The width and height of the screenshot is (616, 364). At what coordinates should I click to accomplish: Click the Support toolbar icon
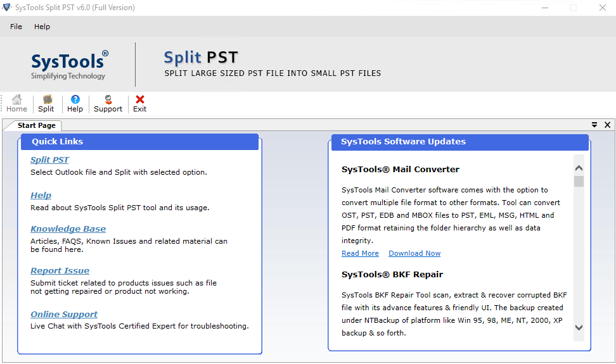point(108,103)
